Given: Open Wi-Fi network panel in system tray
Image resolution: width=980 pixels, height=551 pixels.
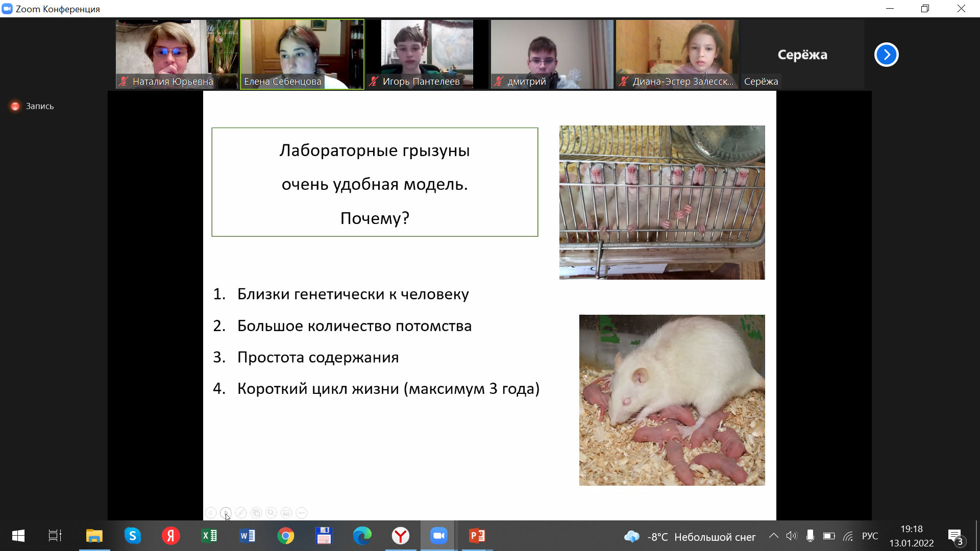Looking at the screenshot, I should click(848, 536).
